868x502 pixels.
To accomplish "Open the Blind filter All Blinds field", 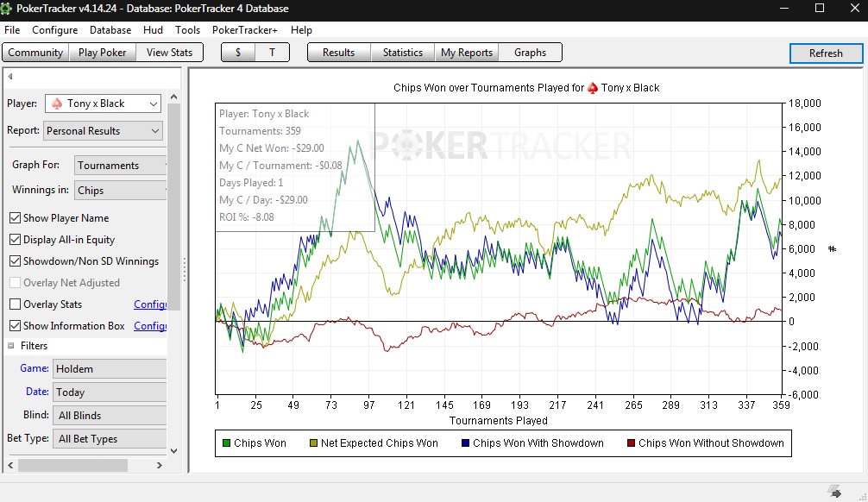I will click(110, 416).
